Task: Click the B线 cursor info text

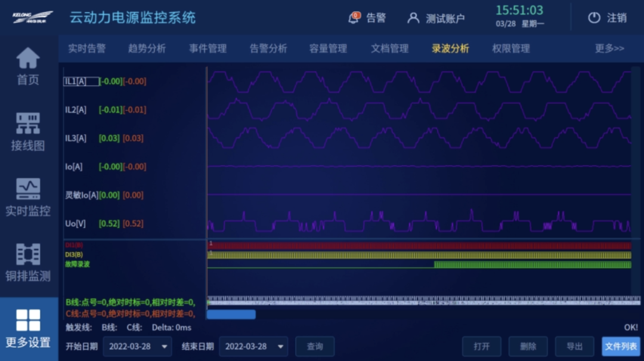Action: point(130,302)
